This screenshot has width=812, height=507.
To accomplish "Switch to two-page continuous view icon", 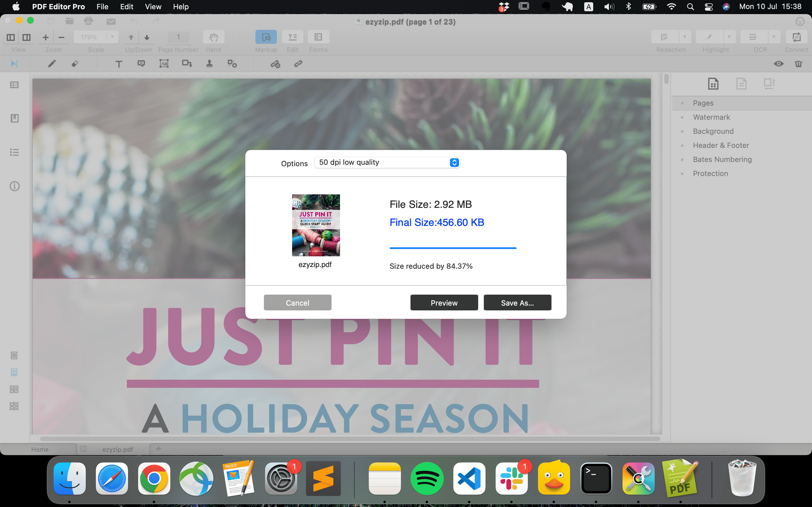I will click(14, 406).
